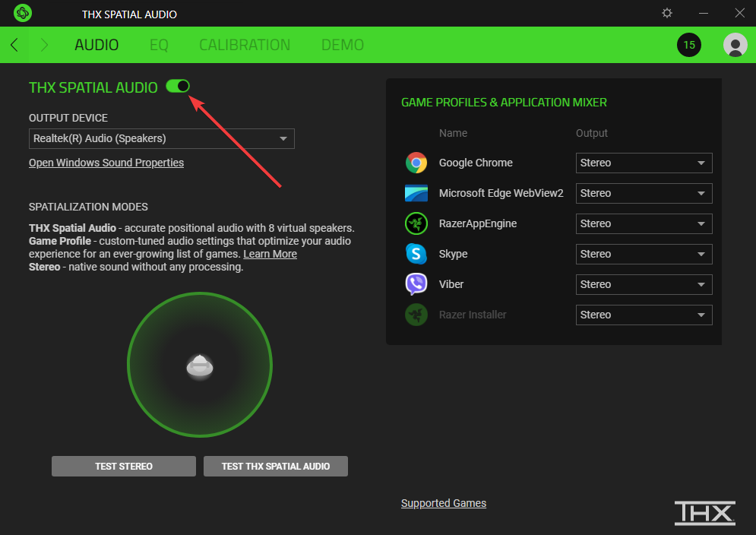Click the Skype app icon
Viewport: 756px width, 535px height.
416,255
